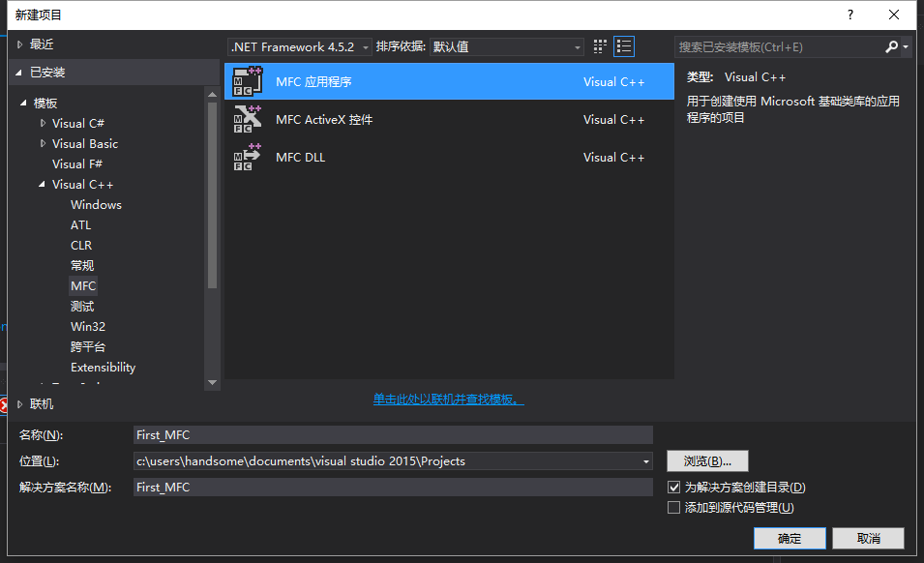Open the help question mark button

pos(849,15)
